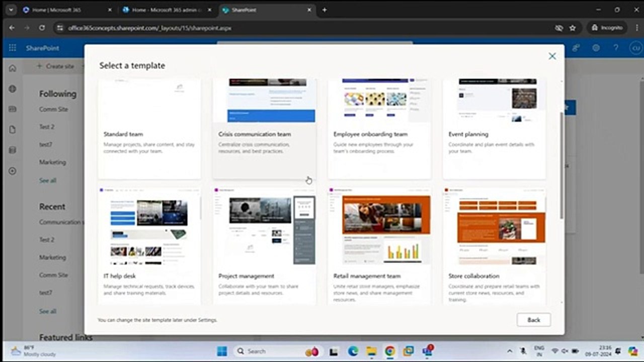Screen dimensions: 644x362
Task: Select the SharePoint browser tab
Action: tap(267, 10)
